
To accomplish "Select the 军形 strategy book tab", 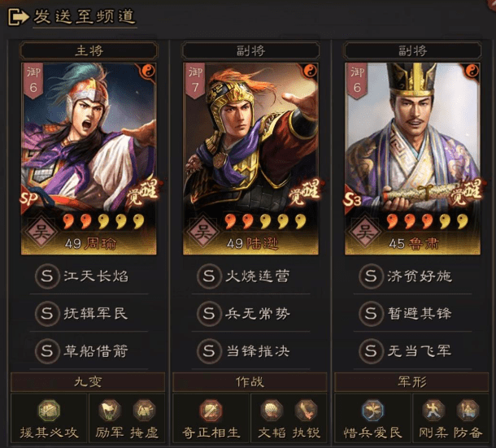I will click(x=412, y=382).
